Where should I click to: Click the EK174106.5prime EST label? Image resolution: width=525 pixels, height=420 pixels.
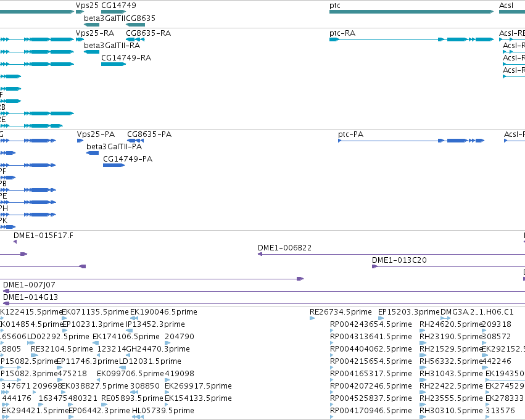[x=126, y=337]
